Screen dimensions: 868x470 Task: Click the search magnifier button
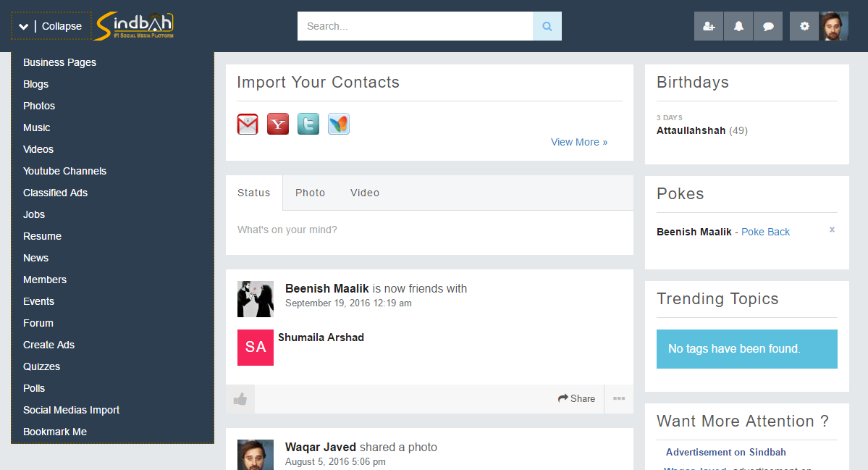[547, 26]
